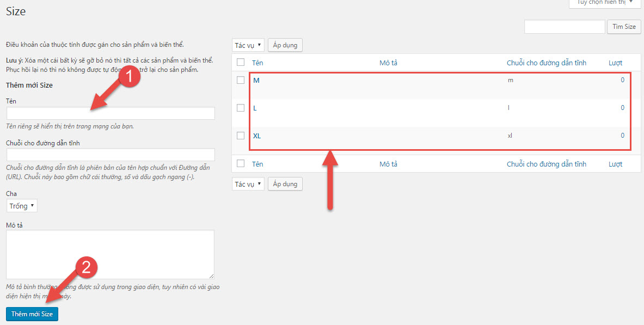Click inside the Mô tả textarea

(x=110, y=255)
